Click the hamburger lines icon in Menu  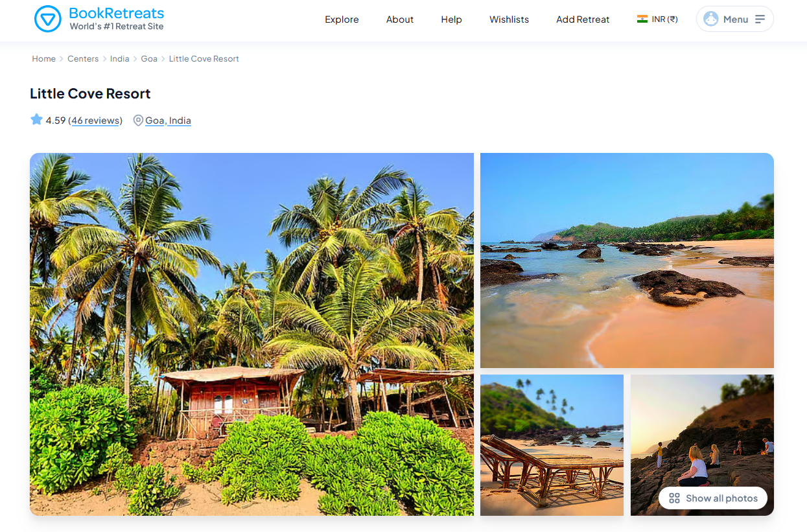click(760, 19)
